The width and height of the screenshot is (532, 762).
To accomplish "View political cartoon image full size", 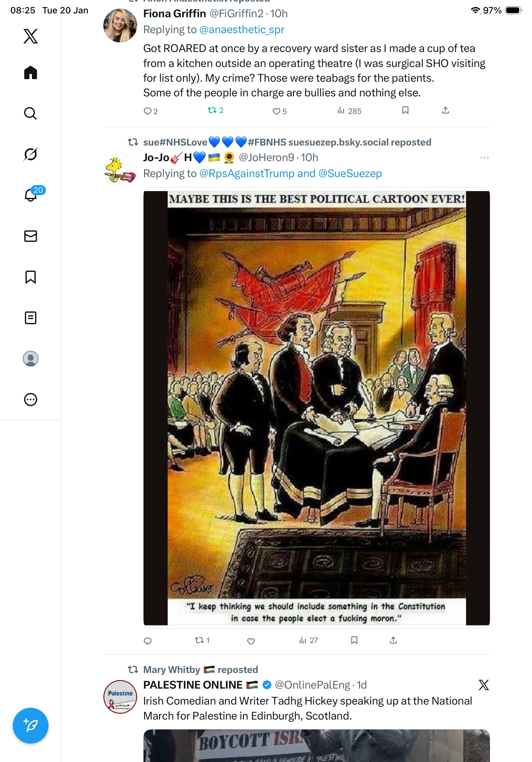I will coord(316,407).
